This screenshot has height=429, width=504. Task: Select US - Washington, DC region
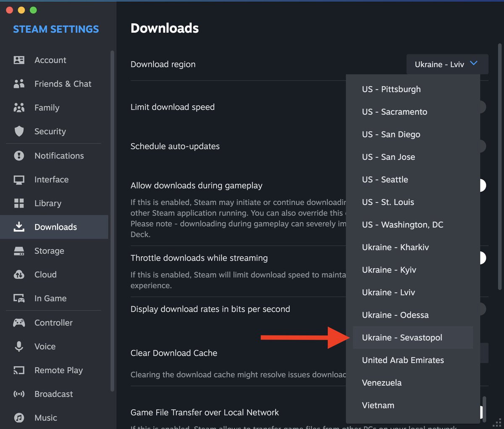pyautogui.click(x=413, y=225)
